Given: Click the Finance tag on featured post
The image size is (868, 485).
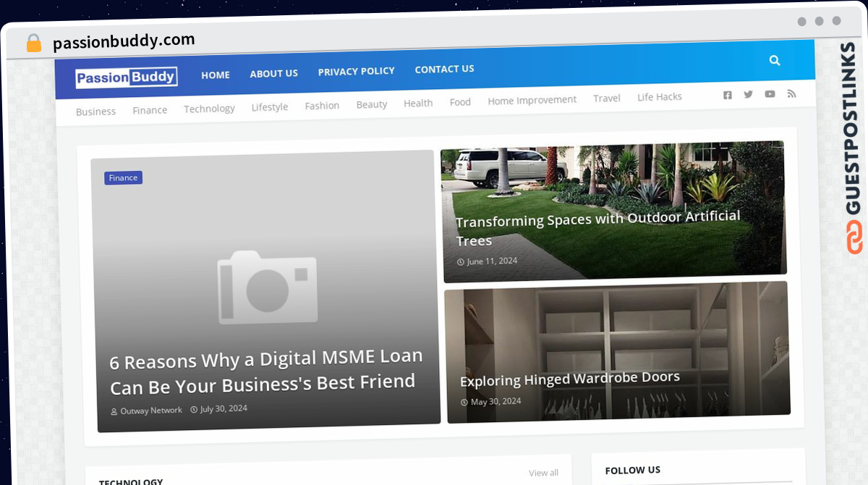Looking at the screenshot, I should coord(123,177).
